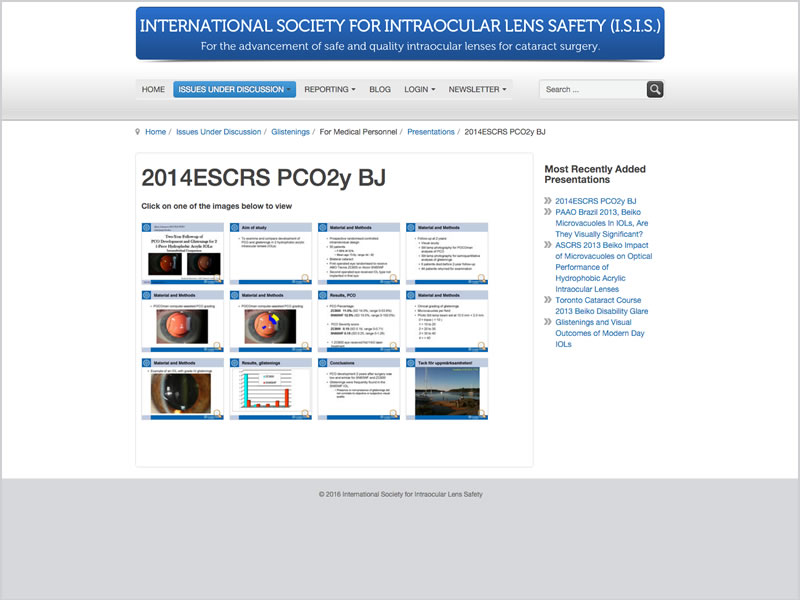The image size is (800, 600).
Task: Open the 'Aim of study' slide thumbnail
Action: (x=270, y=253)
